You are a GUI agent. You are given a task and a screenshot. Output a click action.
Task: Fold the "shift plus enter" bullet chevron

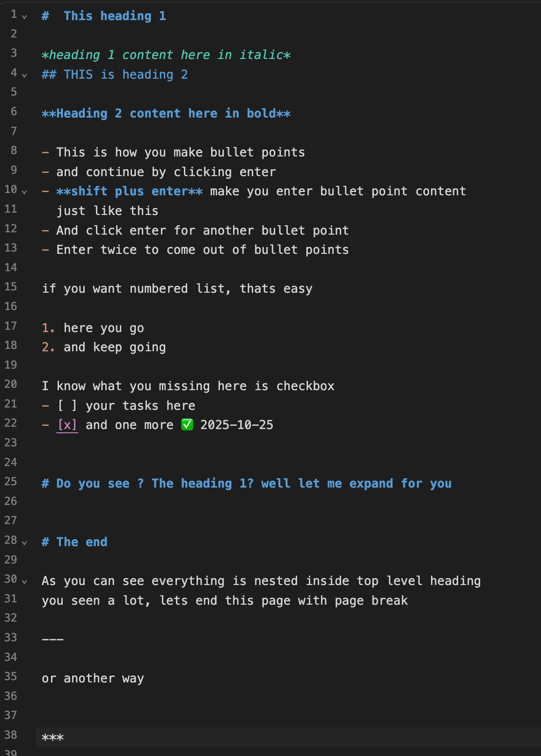(24, 192)
